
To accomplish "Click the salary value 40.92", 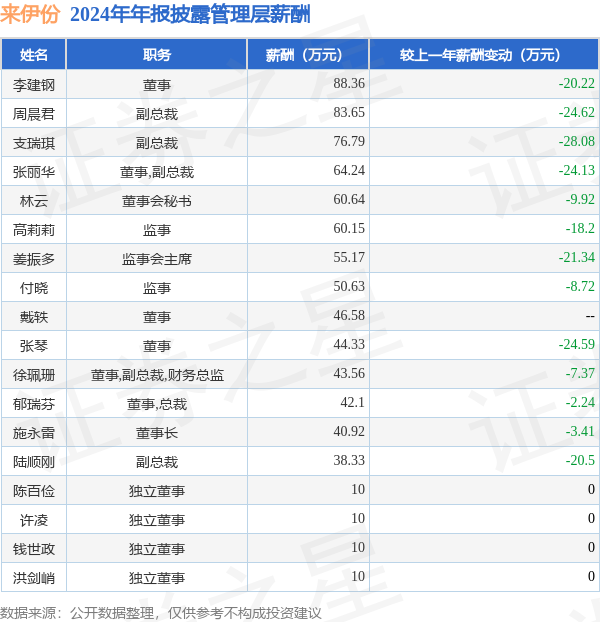I will click(x=349, y=431).
